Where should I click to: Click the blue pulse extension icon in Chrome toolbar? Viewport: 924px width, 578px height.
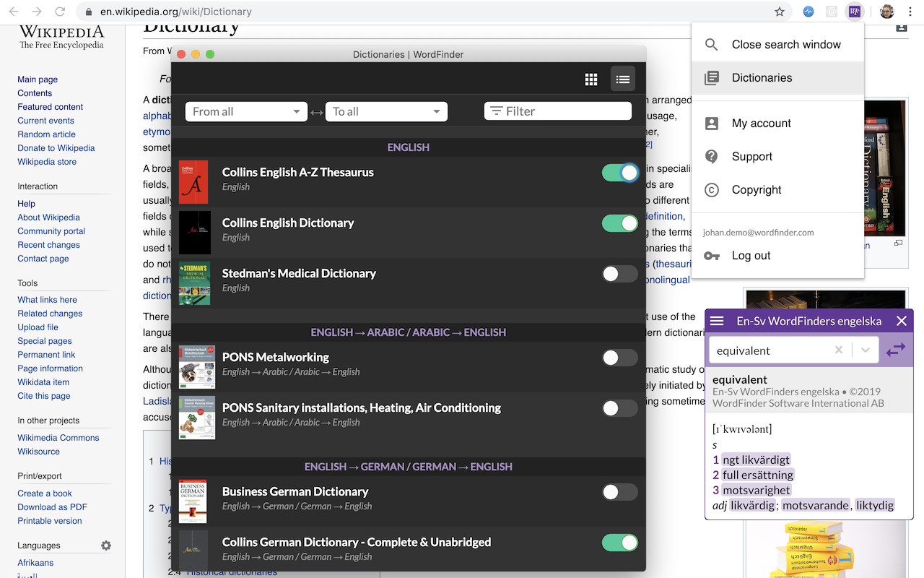pos(808,12)
